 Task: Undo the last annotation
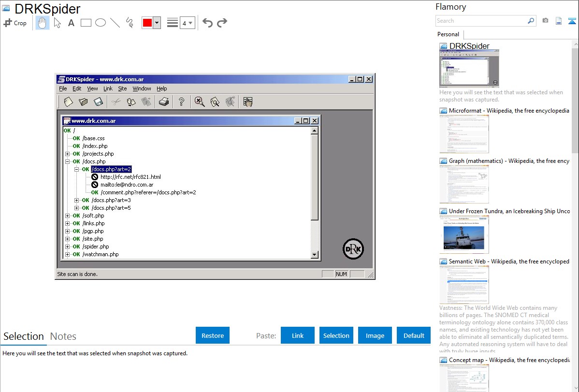207,23
